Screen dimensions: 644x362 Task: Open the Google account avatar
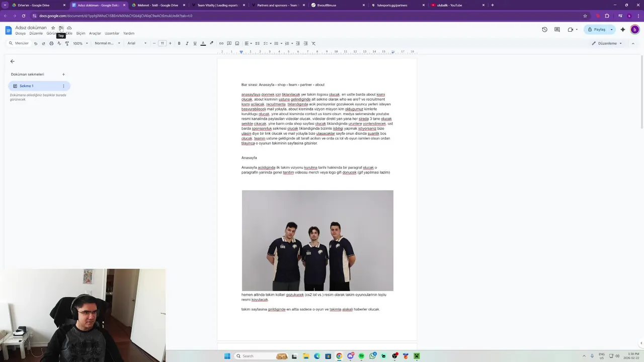tap(635, 30)
